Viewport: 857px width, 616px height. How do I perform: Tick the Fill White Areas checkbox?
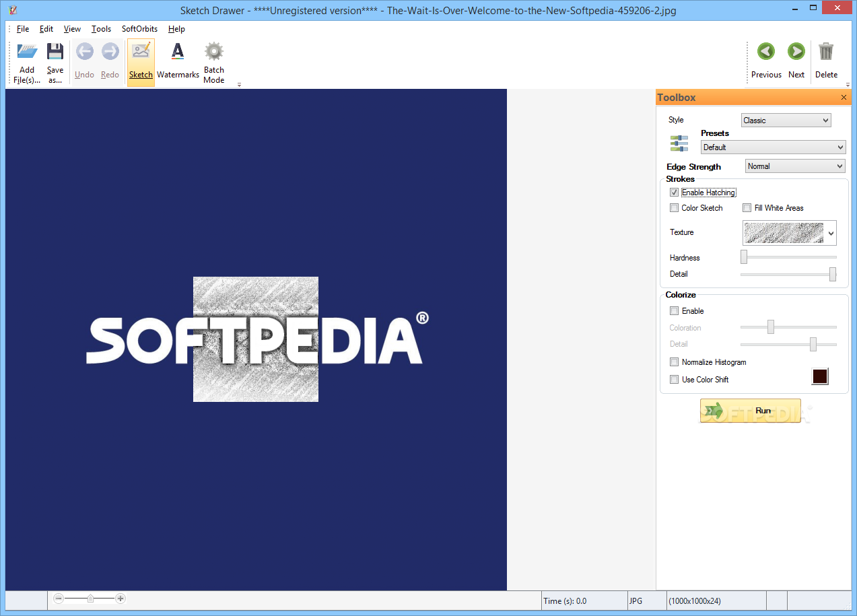tap(747, 208)
